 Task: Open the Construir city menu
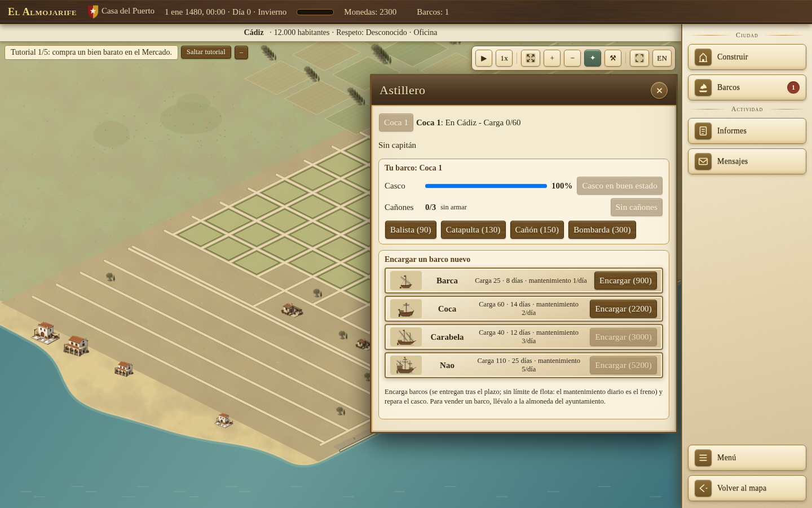click(x=747, y=57)
